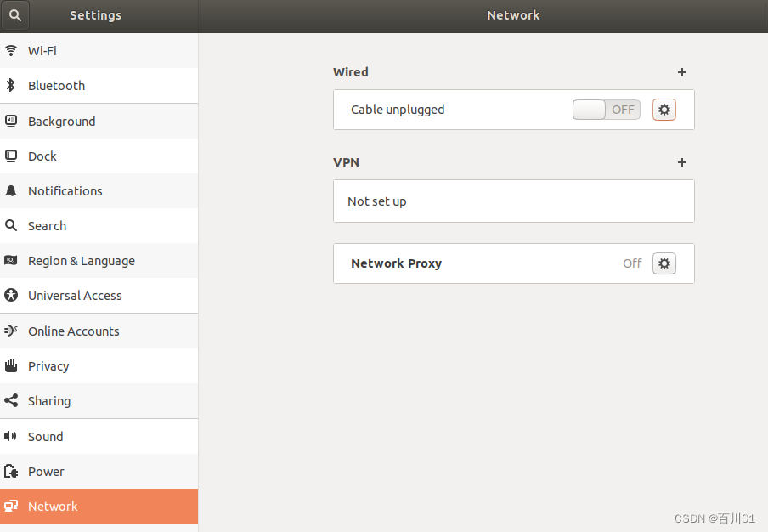This screenshot has width=768, height=532.
Task: Click the Privacy hand icon
Action: [x=11, y=365]
